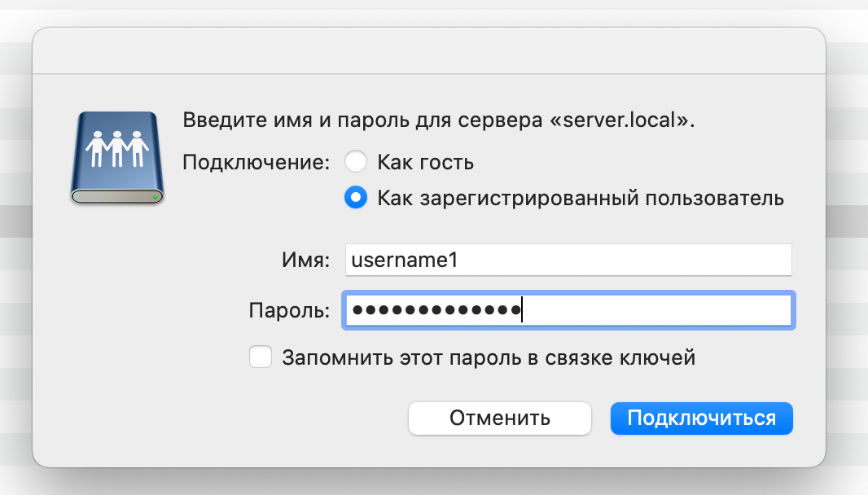Image resolution: width=868 pixels, height=495 pixels.
Task: Click the shared server volume icon
Action: [x=116, y=158]
